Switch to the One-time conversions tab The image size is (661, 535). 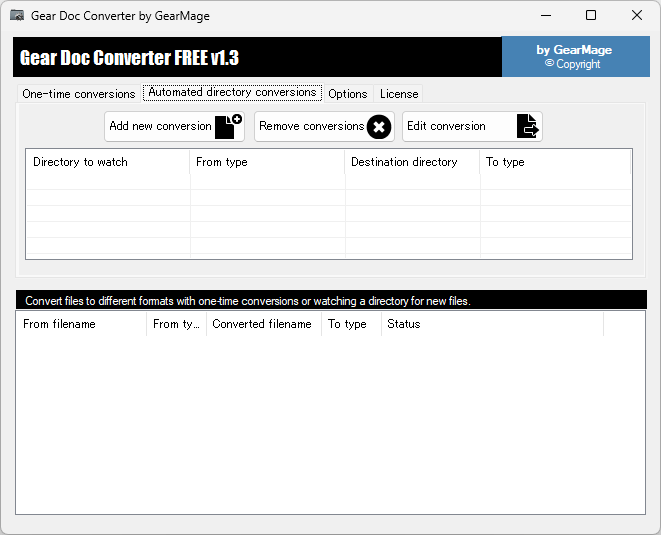click(x=78, y=94)
